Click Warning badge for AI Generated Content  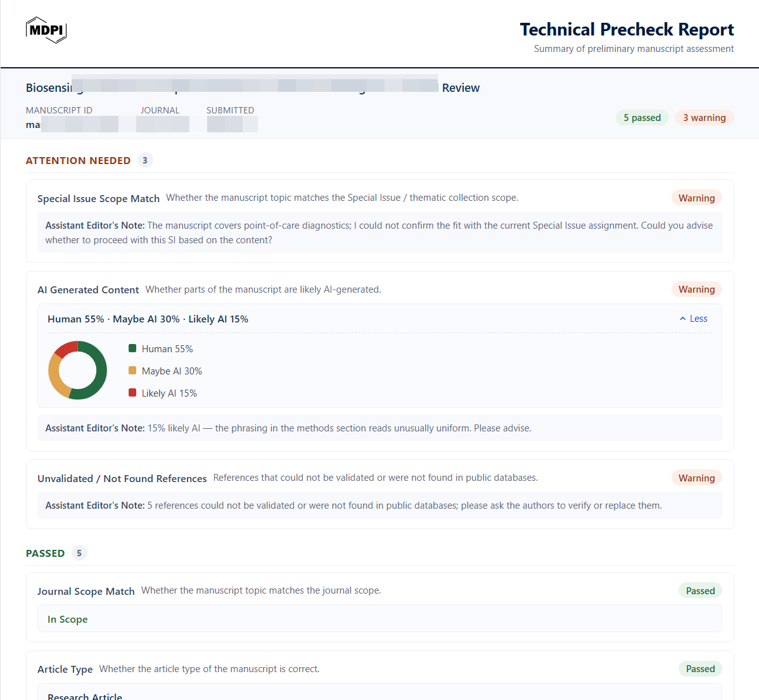pos(696,290)
